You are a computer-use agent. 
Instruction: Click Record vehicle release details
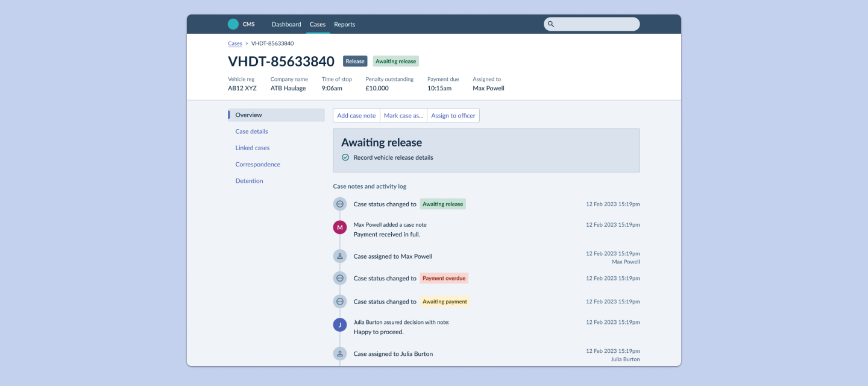[393, 157]
